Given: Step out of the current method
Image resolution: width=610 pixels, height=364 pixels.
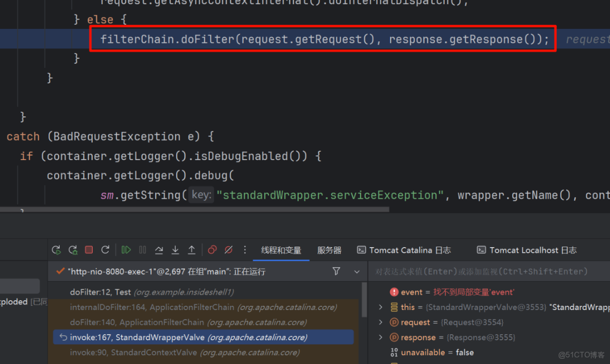Looking at the screenshot, I should click(192, 250).
